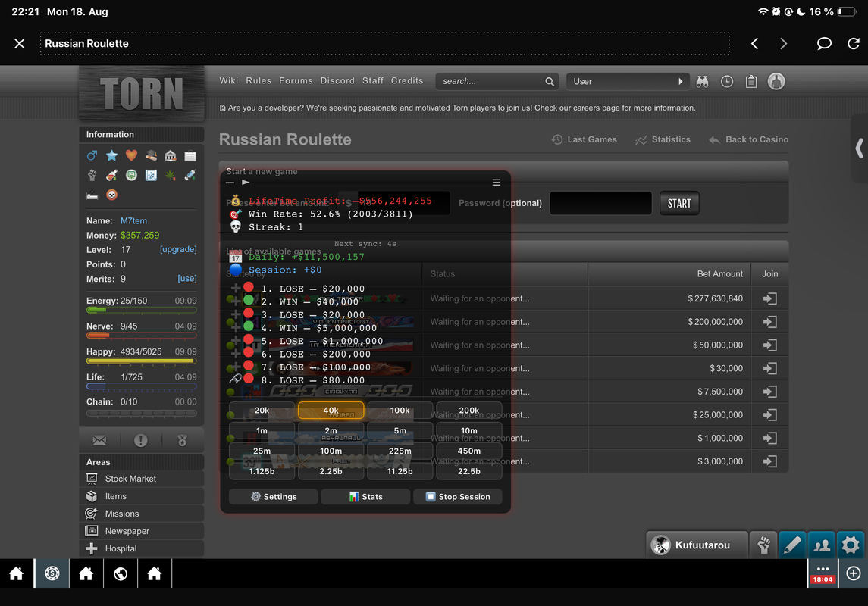Join the $7,500,000 game
The image size is (868, 606).
[769, 392]
